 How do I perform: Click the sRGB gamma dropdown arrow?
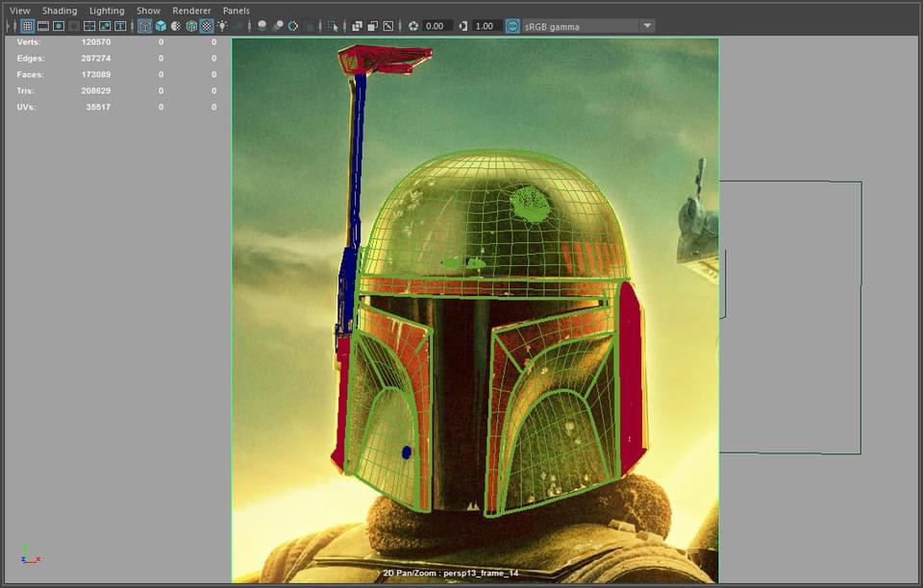click(646, 26)
